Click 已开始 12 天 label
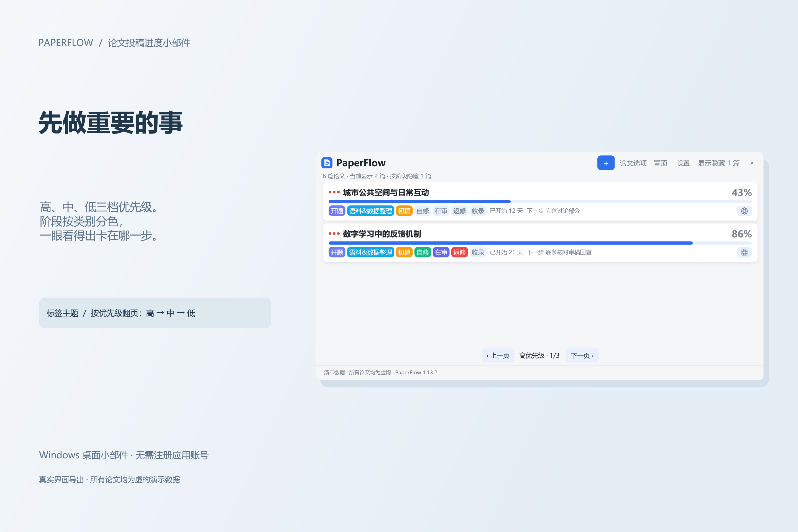Screen dimensions: 798x532 (506, 211)
